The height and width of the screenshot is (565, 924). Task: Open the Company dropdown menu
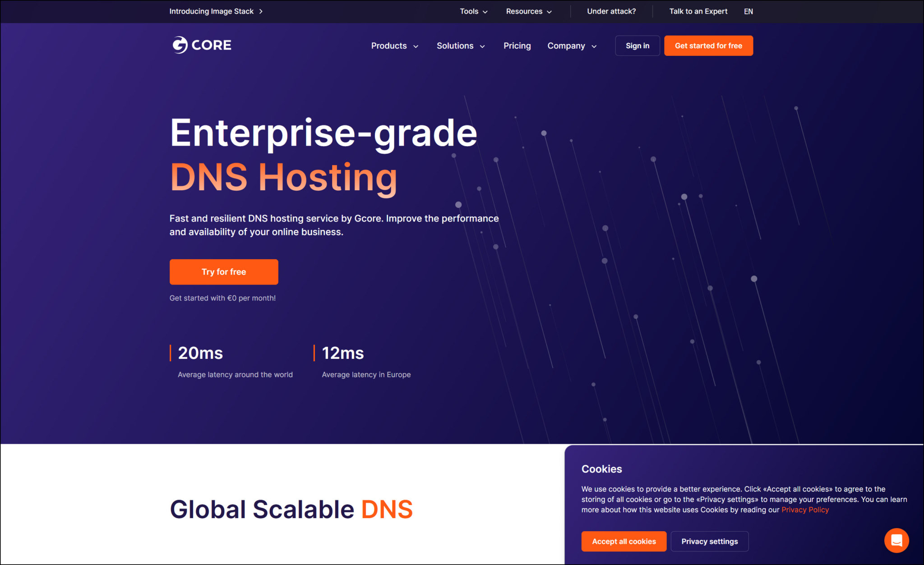click(572, 46)
